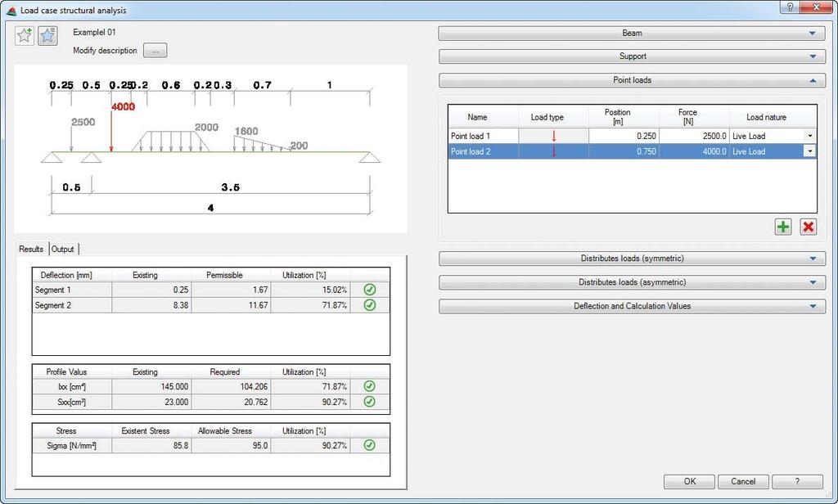Click the Load type column header
This screenshot has height=504, width=838.
point(554,117)
